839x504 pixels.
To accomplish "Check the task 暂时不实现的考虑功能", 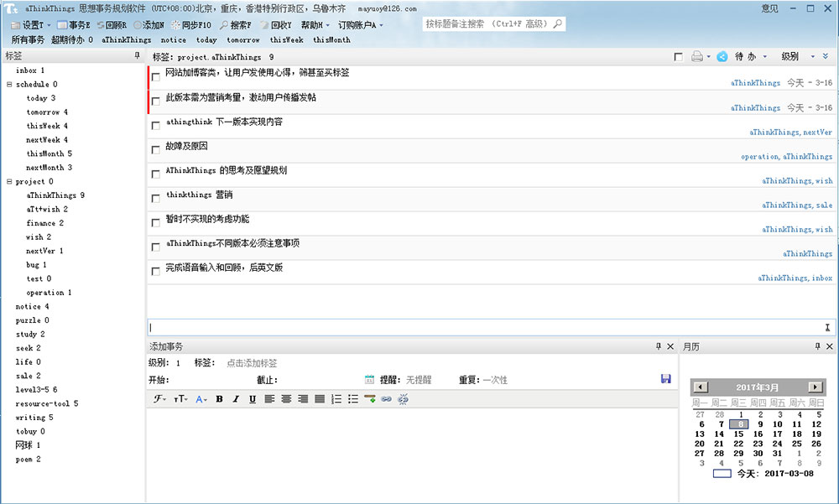I will [x=156, y=222].
